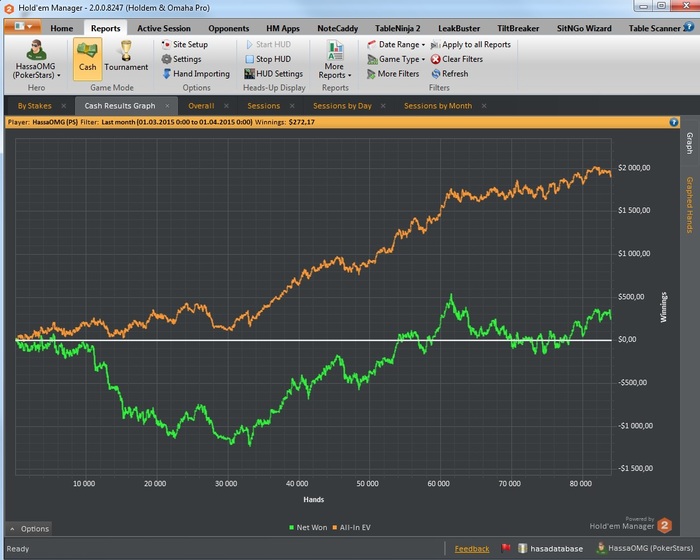Open HM Apps tab
700x560 pixels.
(283, 28)
